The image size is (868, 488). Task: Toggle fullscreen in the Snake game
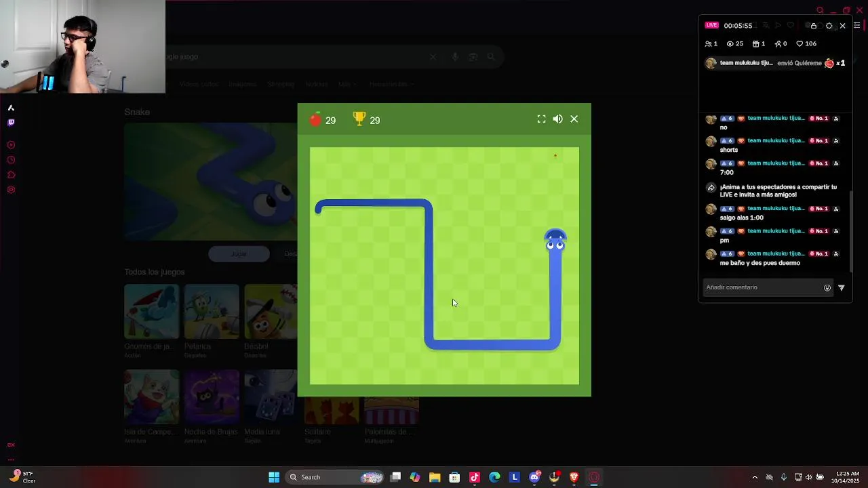pos(541,119)
